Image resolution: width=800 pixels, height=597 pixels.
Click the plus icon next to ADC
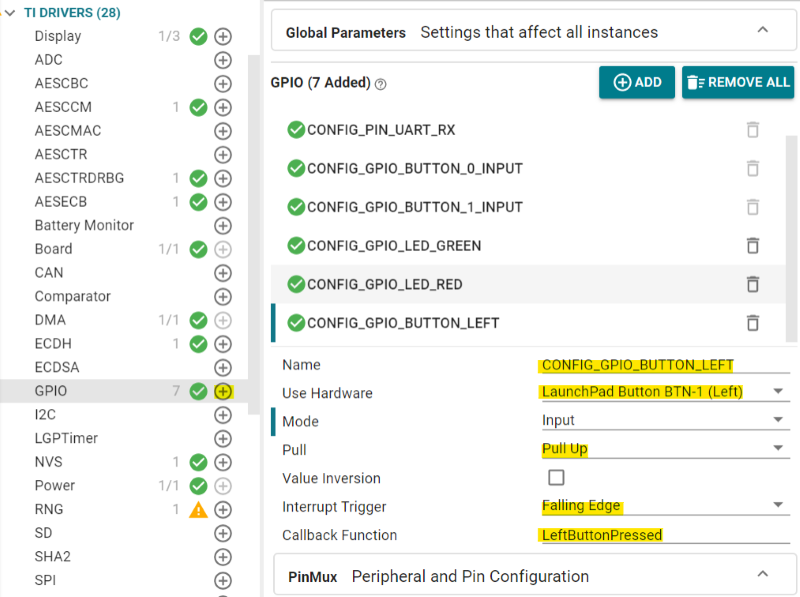(223, 60)
